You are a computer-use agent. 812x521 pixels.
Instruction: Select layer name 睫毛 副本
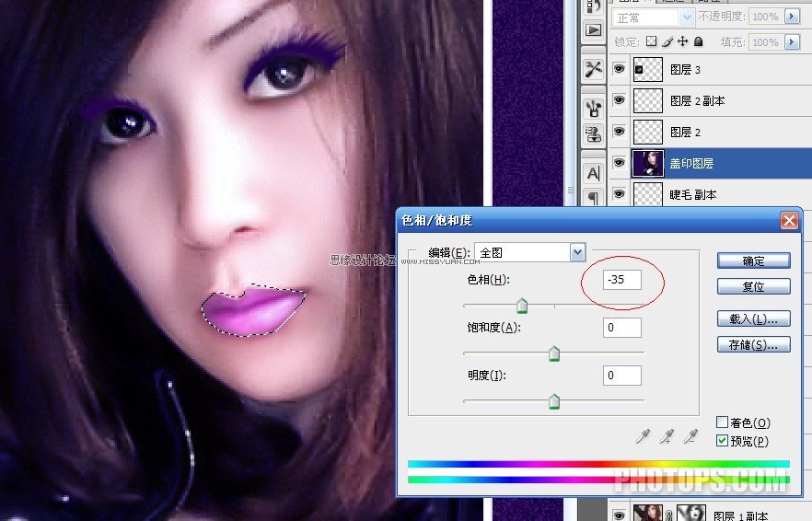pos(693,195)
